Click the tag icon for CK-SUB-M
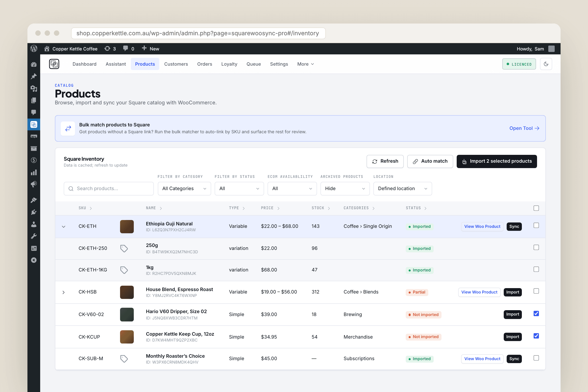Image resolution: width=588 pixels, height=392 pixels. pos(124,359)
